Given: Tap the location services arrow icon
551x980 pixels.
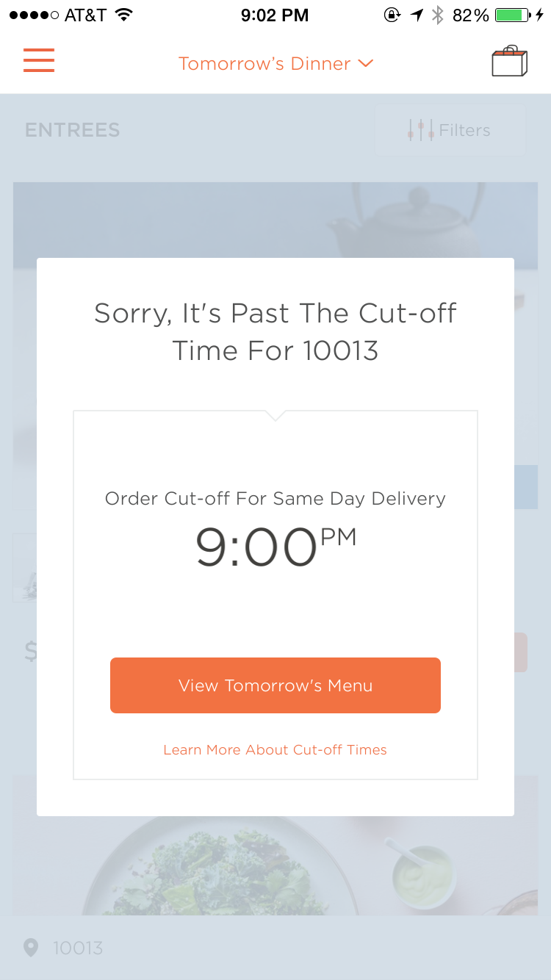Looking at the screenshot, I should (x=417, y=15).
